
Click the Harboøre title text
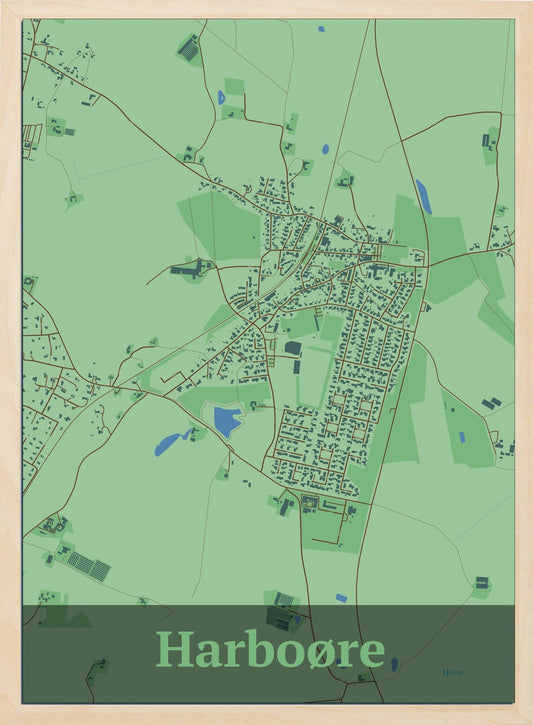(x=270, y=649)
